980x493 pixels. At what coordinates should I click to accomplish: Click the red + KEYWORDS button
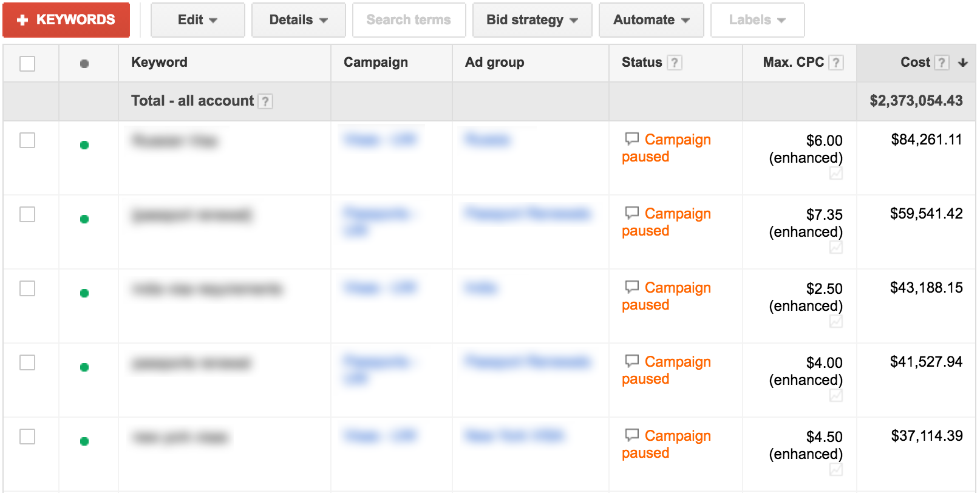tap(66, 20)
